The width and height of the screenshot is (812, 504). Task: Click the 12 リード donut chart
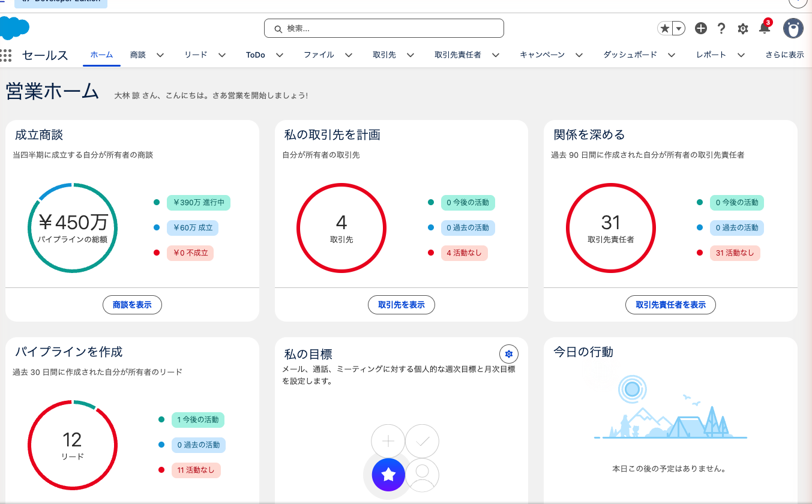73,445
